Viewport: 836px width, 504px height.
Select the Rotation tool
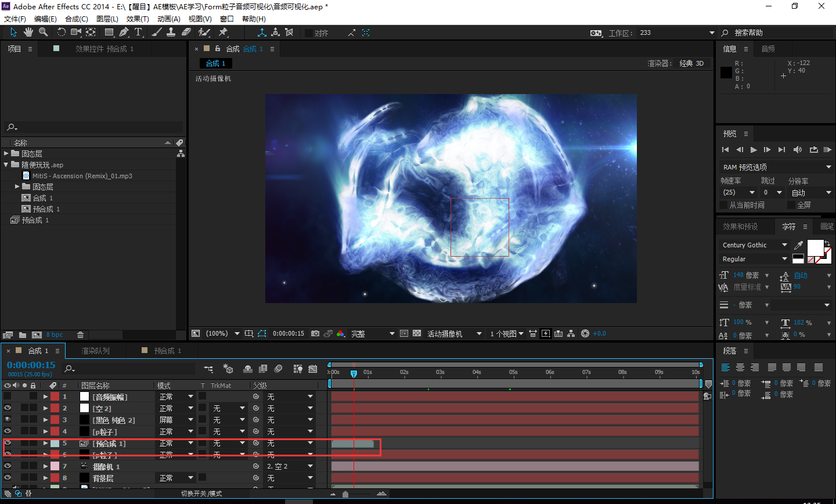click(61, 32)
